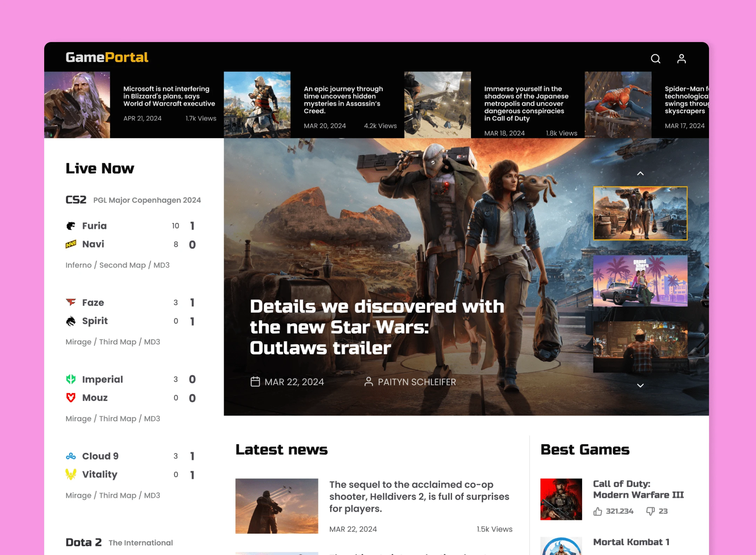This screenshot has width=756, height=555.
Task: Click the thumbs-up icon for Call of Duty
Action: click(598, 512)
